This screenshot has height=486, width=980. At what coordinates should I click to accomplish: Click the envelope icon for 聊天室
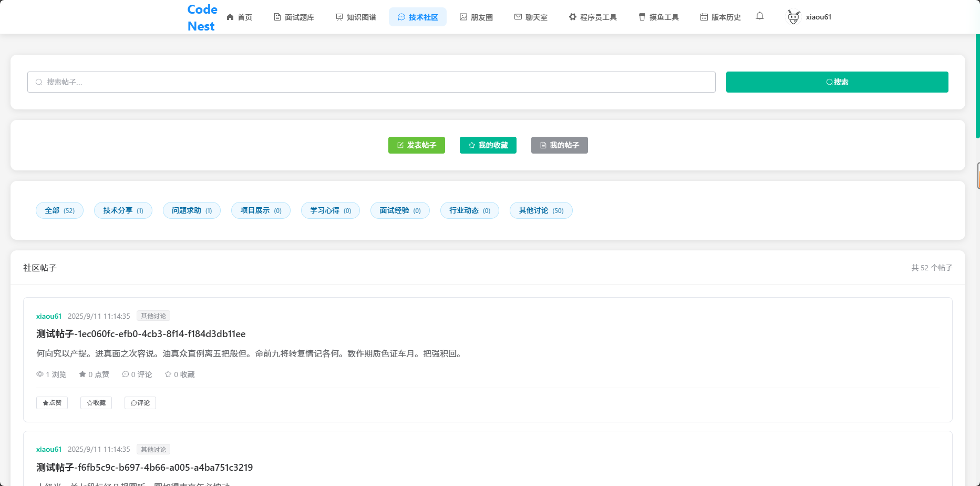(518, 17)
